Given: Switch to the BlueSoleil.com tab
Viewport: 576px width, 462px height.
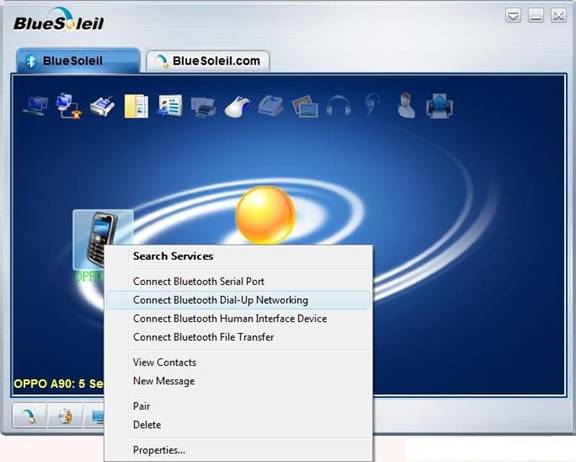Looking at the screenshot, I should pyautogui.click(x=208, y=61).
